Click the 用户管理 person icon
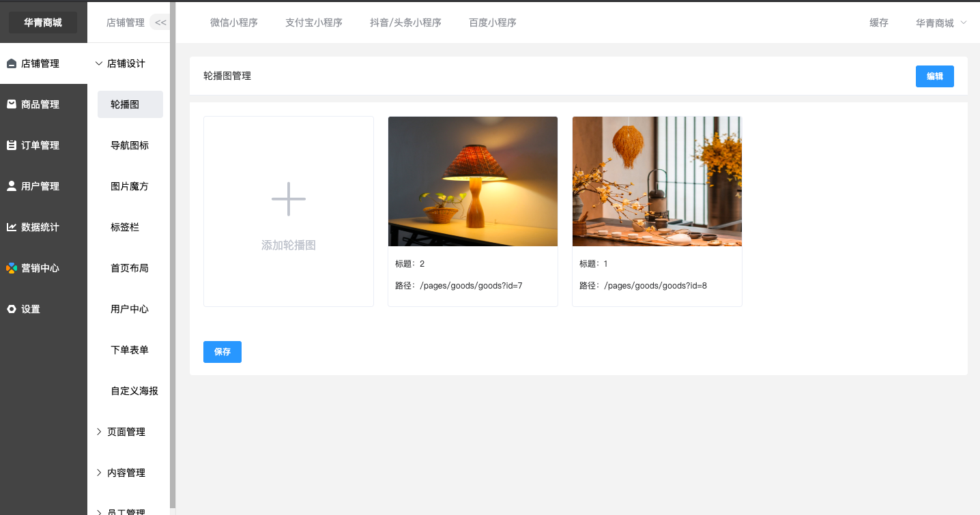 pos(12,186)
